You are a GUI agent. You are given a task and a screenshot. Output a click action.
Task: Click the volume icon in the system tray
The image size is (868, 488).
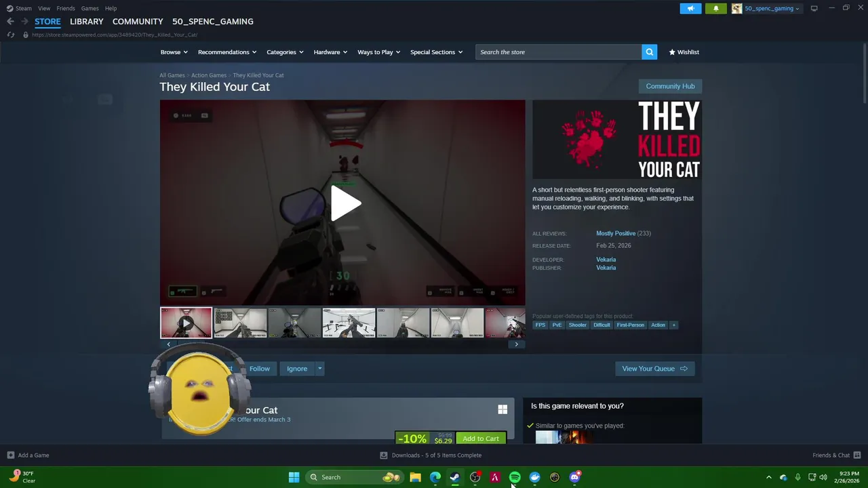[x=823, y=477]
